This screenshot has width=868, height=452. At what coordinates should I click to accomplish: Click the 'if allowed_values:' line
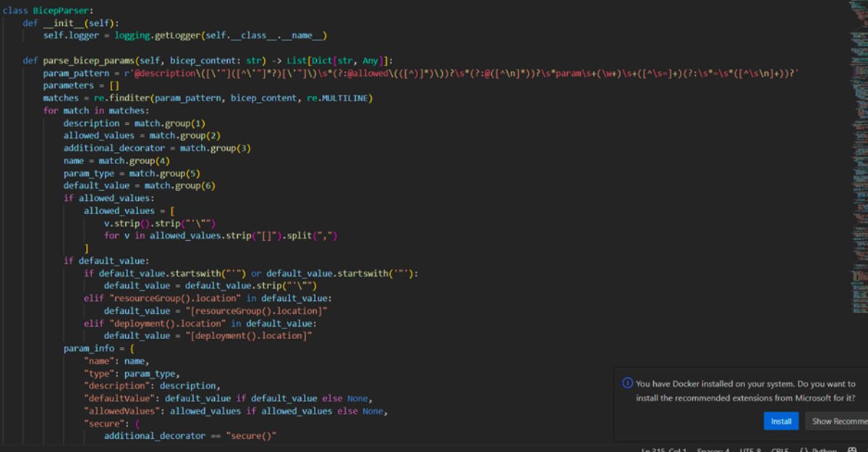pos(109,198)
